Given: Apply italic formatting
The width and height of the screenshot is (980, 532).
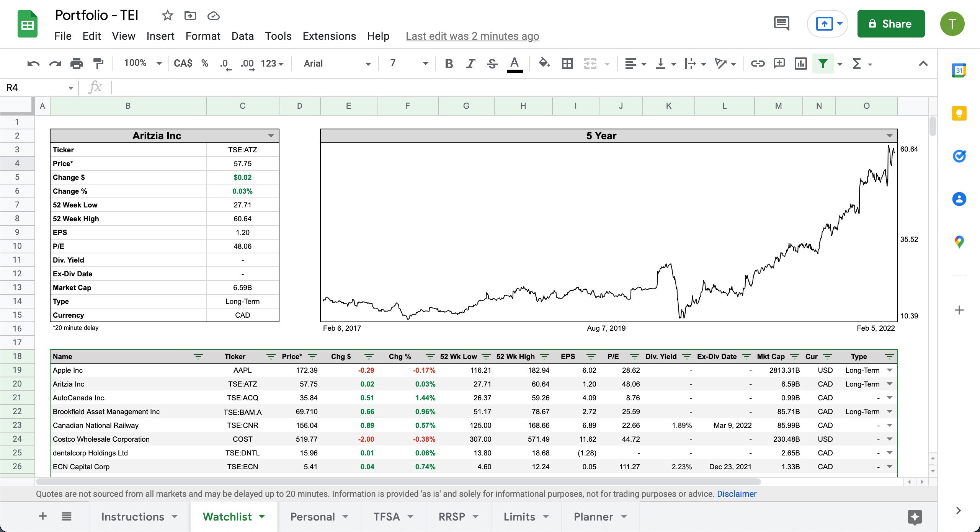Looking at the screenshot, I should [470, 64].
